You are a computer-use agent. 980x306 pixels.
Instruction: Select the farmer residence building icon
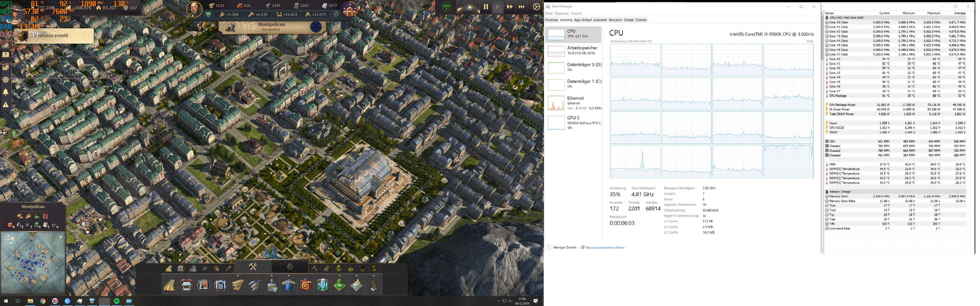tap(204, 285)
